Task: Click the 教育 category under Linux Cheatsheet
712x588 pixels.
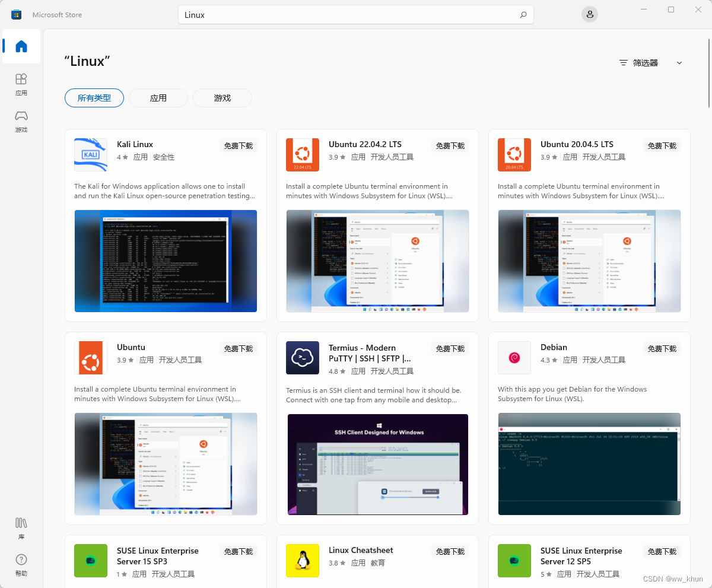Action: pyautogui.click(x=378, y=562)
